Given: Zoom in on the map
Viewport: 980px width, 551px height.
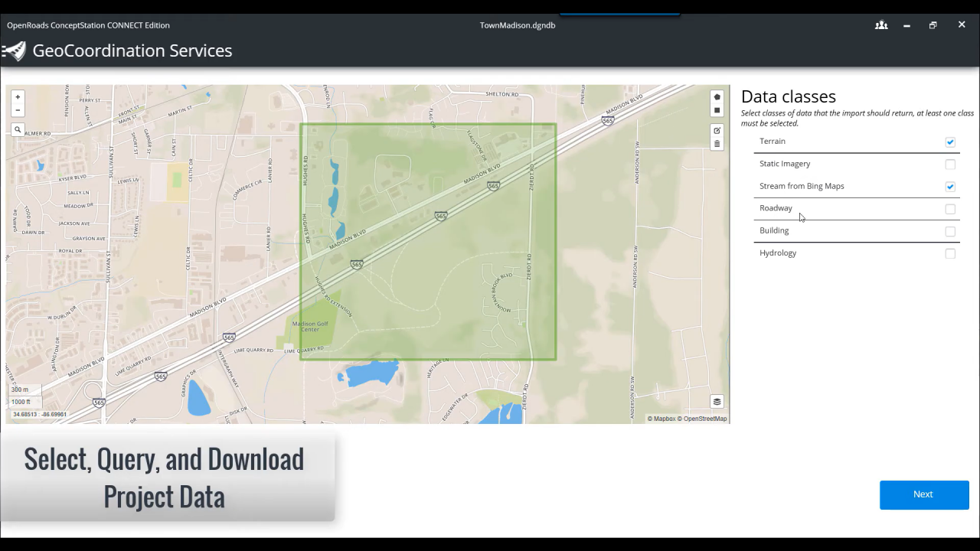Looking at the screenshot, I should click(x=18, y=97).
